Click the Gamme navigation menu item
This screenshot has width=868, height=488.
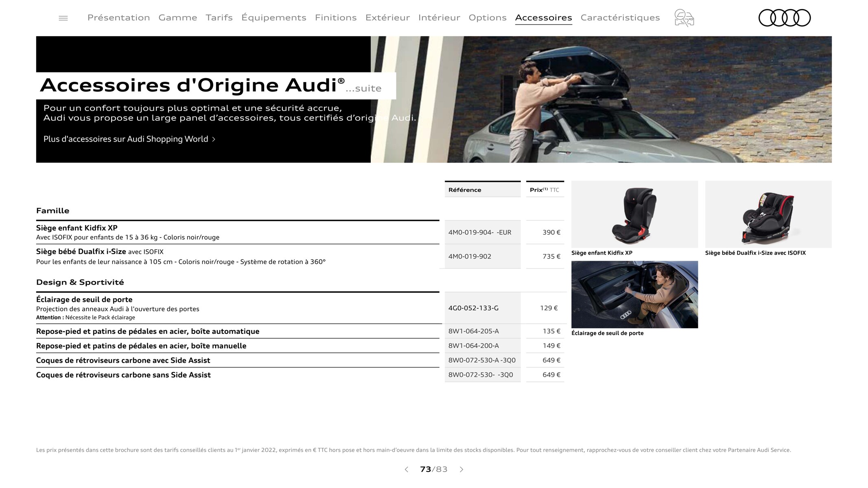(x=178, y=17)
